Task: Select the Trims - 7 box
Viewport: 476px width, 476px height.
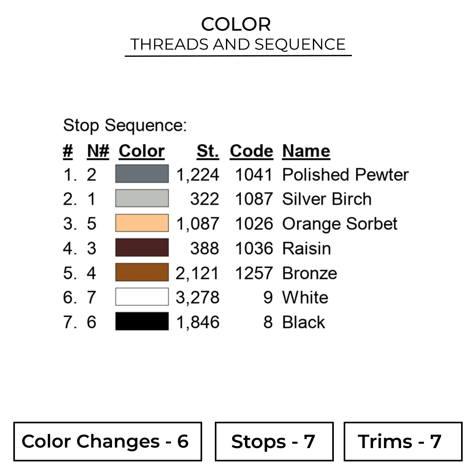Action: [x=403, y=441]
